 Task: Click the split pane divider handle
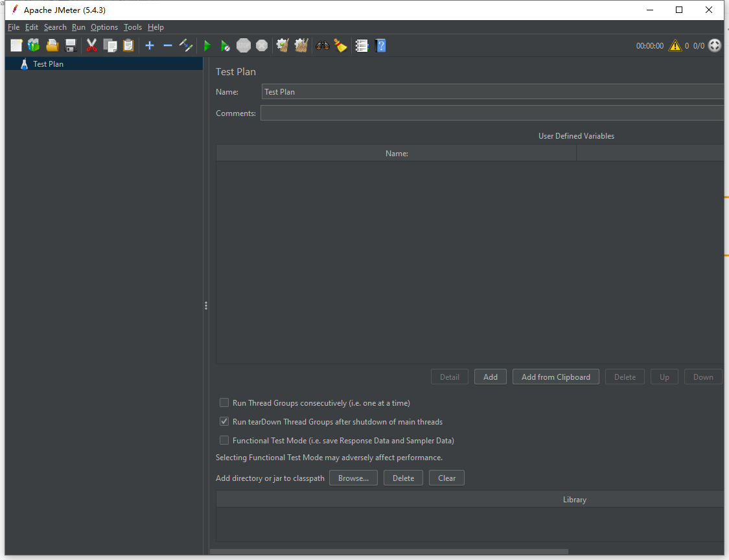click(206, 305)
